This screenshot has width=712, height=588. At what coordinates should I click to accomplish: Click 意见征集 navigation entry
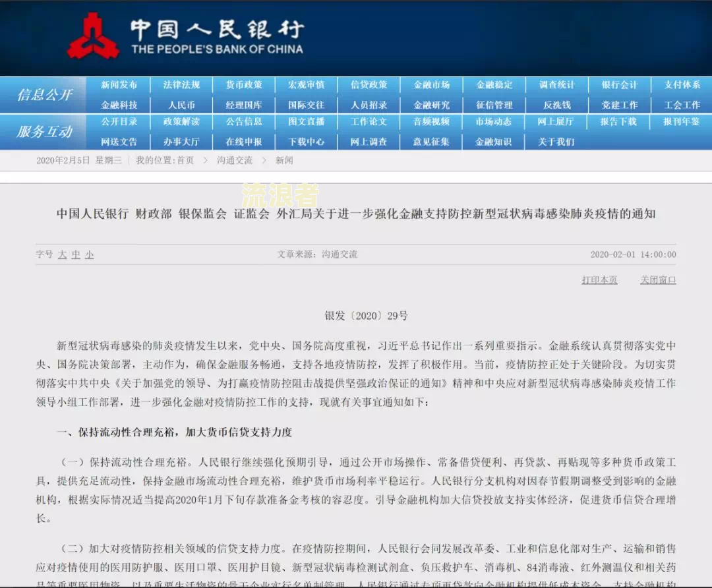click(x=431, y=142)
